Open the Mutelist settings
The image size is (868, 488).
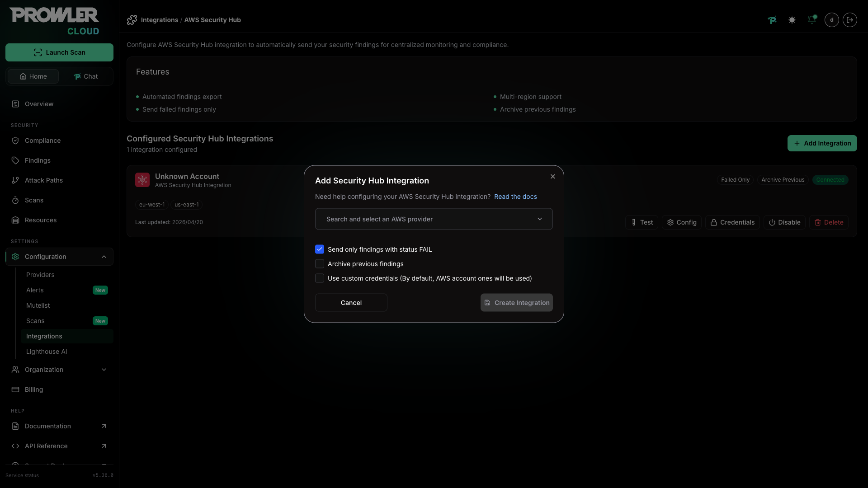(x=67, y=305)
